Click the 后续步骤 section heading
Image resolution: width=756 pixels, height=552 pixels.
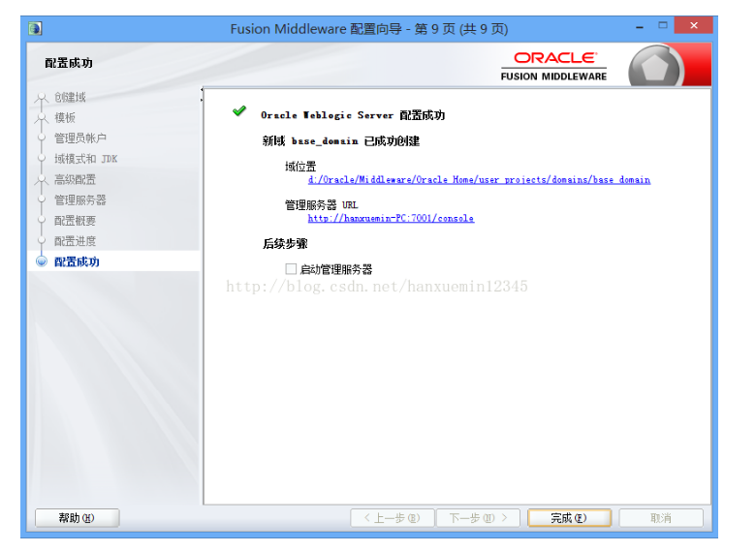click(285, 244)
